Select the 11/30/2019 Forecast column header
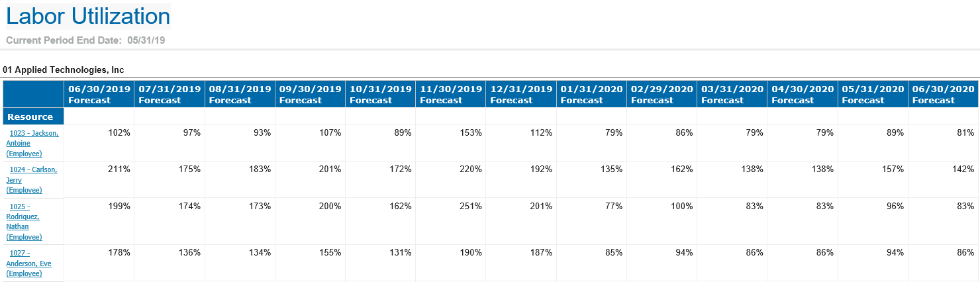Image resolution: width=980 pixels, height=282 pixels. click(x=451, y=94)
